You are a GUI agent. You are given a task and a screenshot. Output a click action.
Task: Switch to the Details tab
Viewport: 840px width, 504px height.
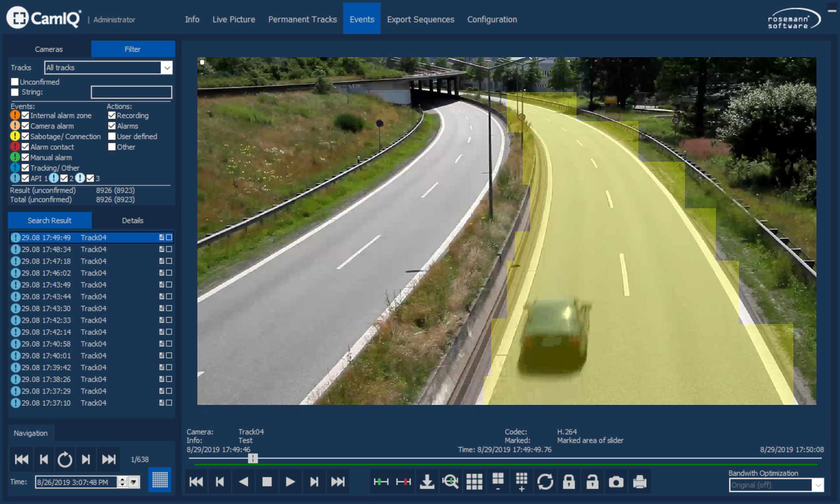(x=133, y=220)
